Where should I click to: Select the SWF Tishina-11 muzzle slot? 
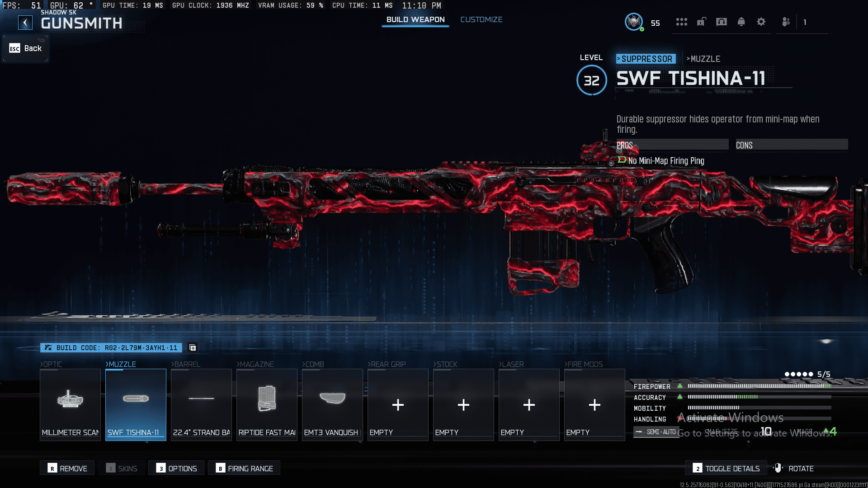(136, 404)
